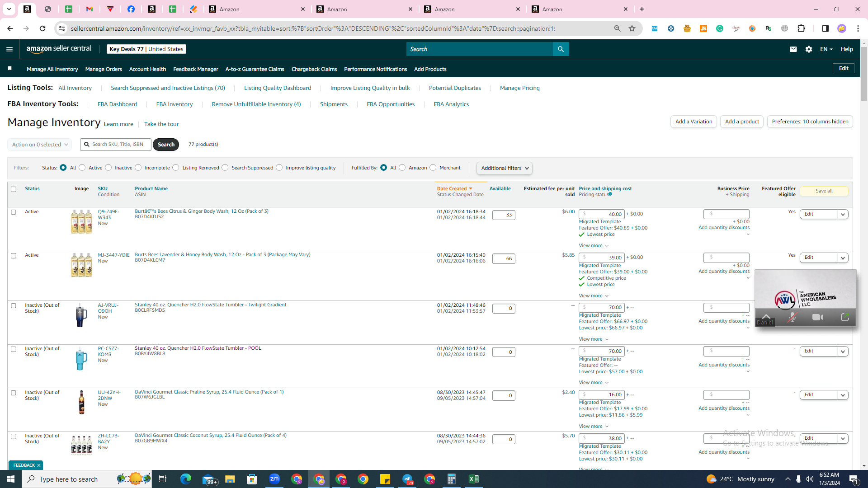Open Edit dropdown arrow for Citrus & Ginger row
The width and height of the screenshot is (868, 488).
click(843, 214)
